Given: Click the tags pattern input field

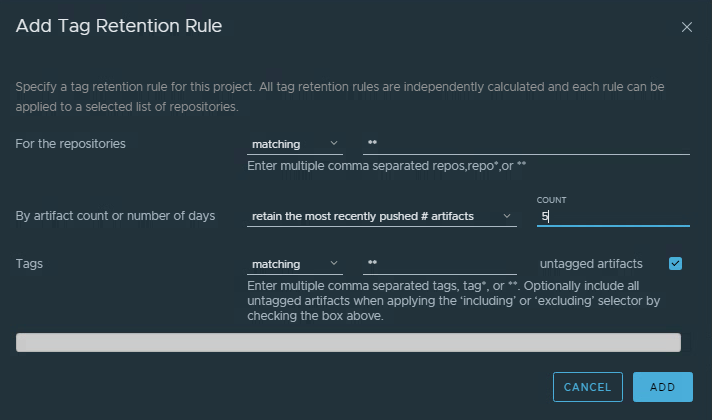Looking at the screenshot, I should pos(440,264).
